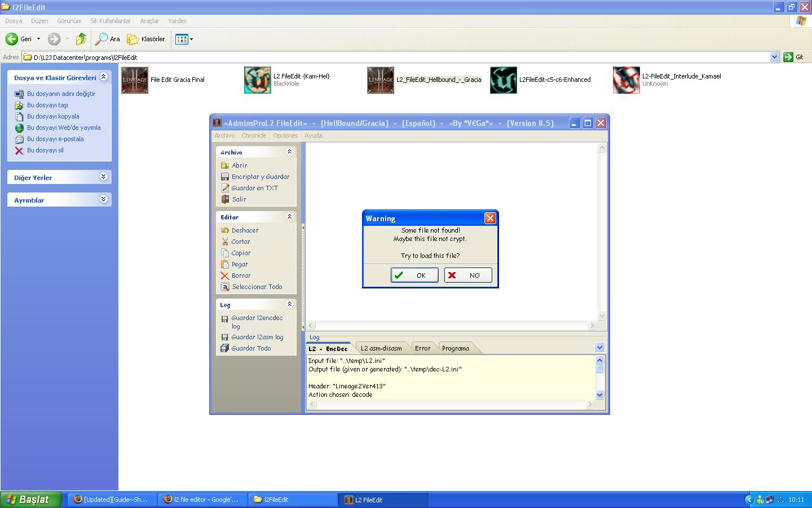Click 'Bu dosyayı kopyala' link

click(x=53, y=116)
